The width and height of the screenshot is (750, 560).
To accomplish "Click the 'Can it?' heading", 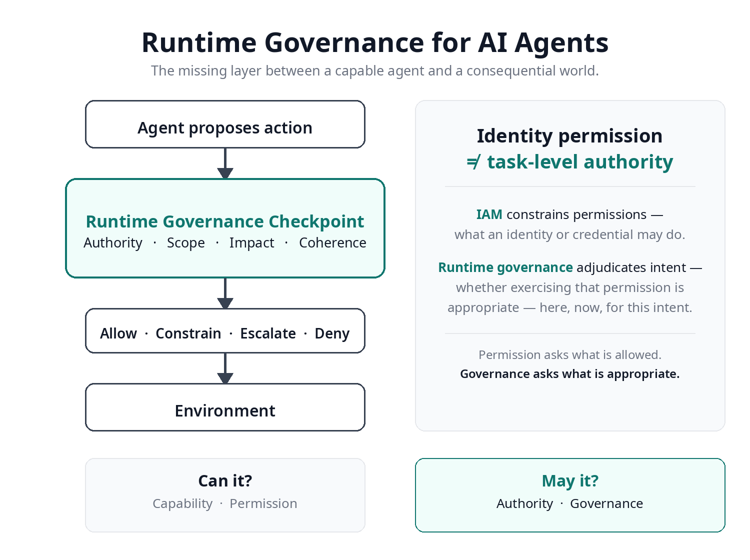I will click(225, 481).
